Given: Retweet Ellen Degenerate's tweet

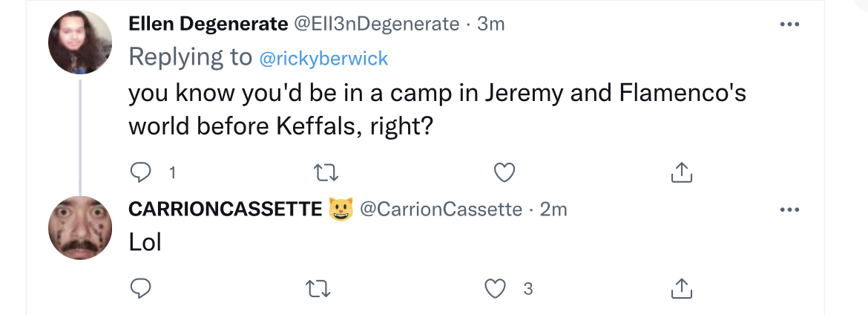Looking at the screenshot, I should click(x=326, y=173).
